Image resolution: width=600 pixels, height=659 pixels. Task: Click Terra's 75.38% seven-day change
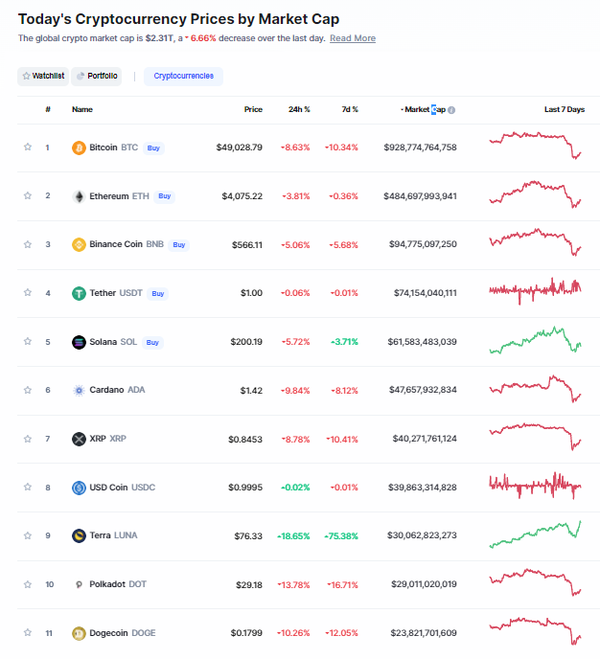coord(342,536)
